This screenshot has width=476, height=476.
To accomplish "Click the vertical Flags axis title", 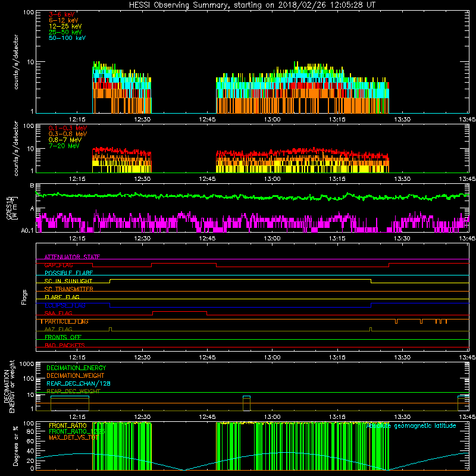I will click(x=24, y=297).
